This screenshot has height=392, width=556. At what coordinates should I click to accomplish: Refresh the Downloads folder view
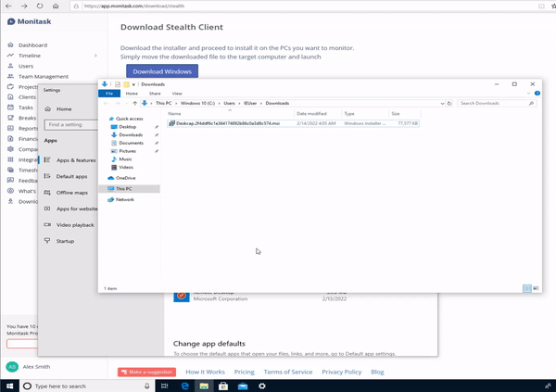click(x=449, y=103)
